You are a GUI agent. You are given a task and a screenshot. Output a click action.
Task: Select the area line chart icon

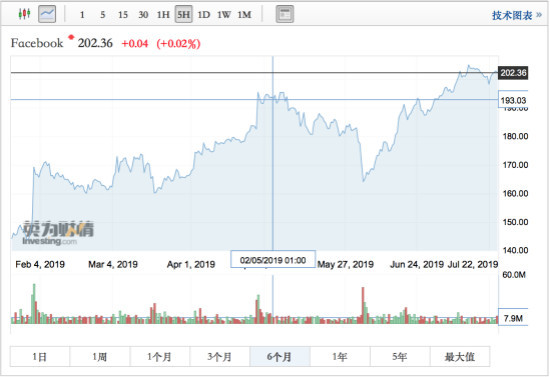tap(47, 14)
